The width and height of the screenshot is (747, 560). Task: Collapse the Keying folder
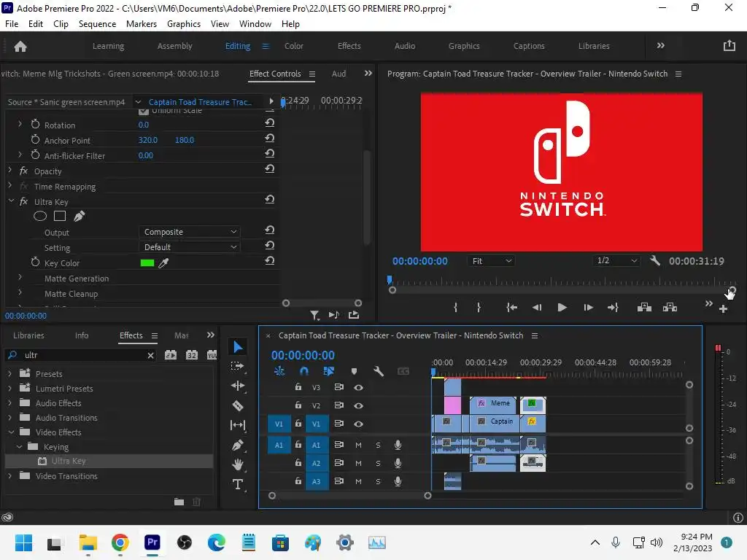click(x=20, y=447)
